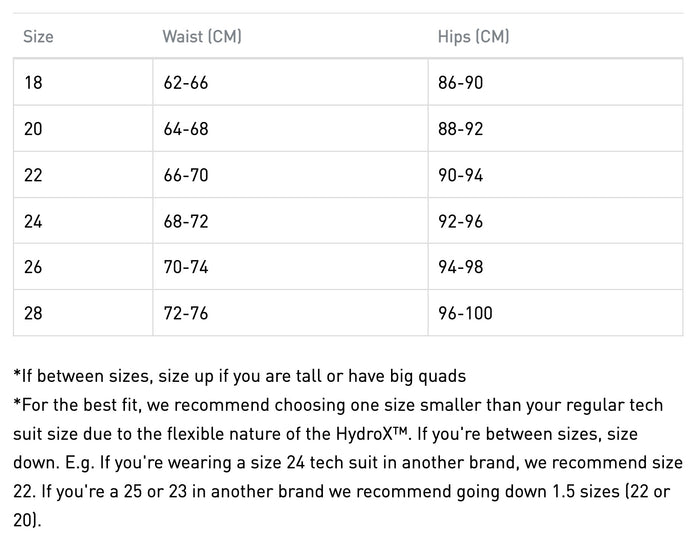Click the 64-68 waist value
Image resolution: width=700 pixels, height=547 pixels.
click(186, 129)
